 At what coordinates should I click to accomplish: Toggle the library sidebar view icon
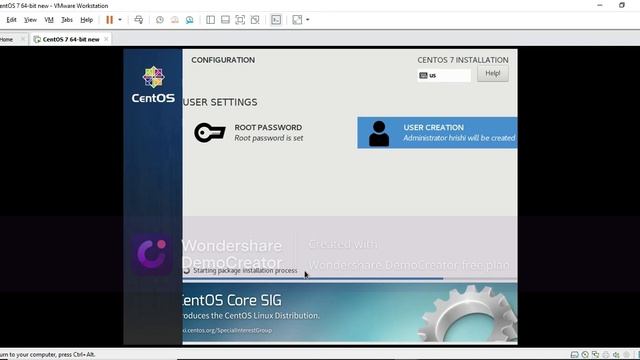[210, 20]
